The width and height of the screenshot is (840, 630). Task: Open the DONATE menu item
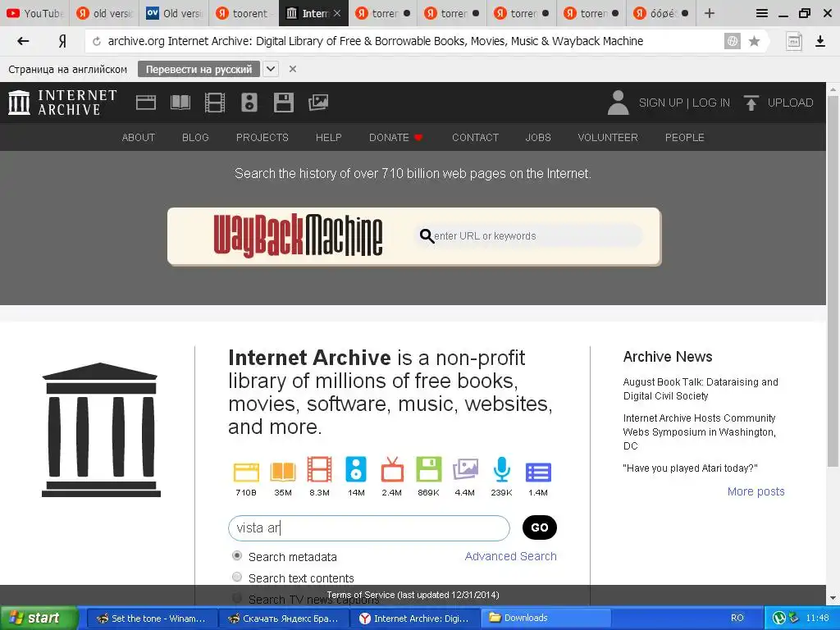pyautogui.click(x=396, y=138)
